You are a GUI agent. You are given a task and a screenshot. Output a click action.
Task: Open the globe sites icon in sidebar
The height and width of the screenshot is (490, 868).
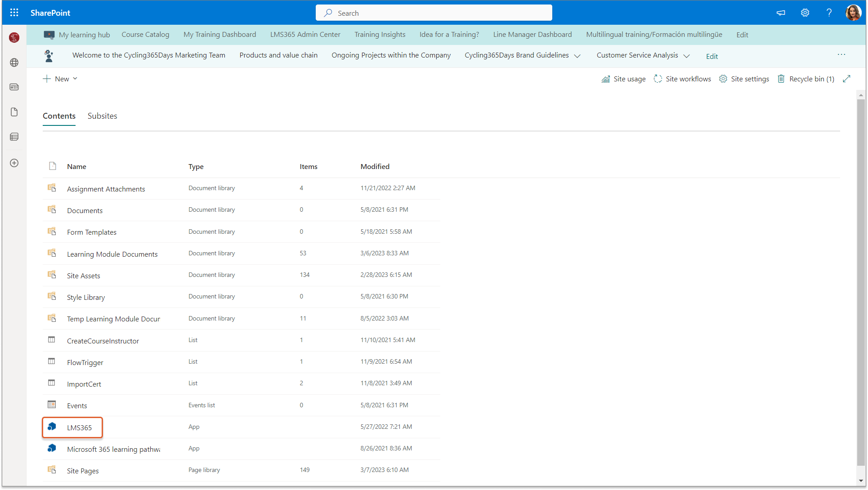coord(14,62)
